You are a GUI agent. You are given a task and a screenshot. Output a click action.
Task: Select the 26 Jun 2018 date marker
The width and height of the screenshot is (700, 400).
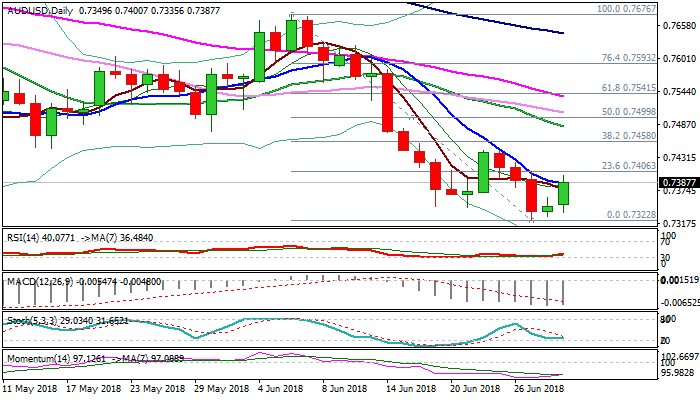538,387
